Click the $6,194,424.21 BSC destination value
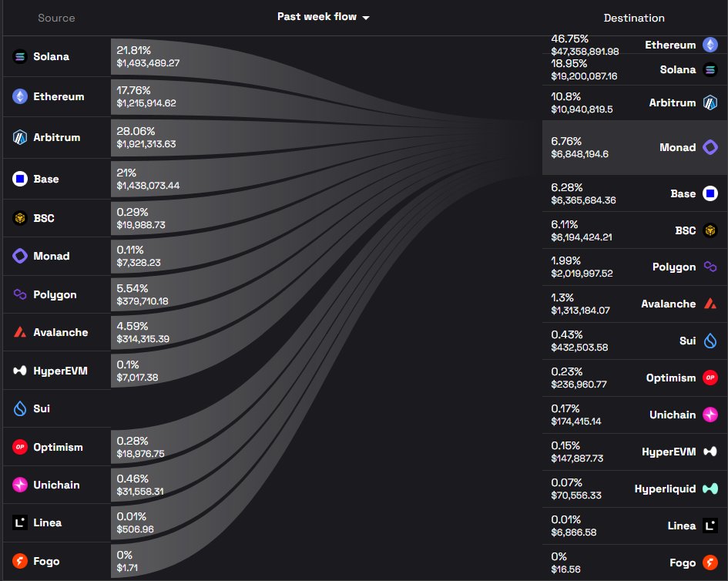Screen dimensions: 728x581 pos(582,237)
